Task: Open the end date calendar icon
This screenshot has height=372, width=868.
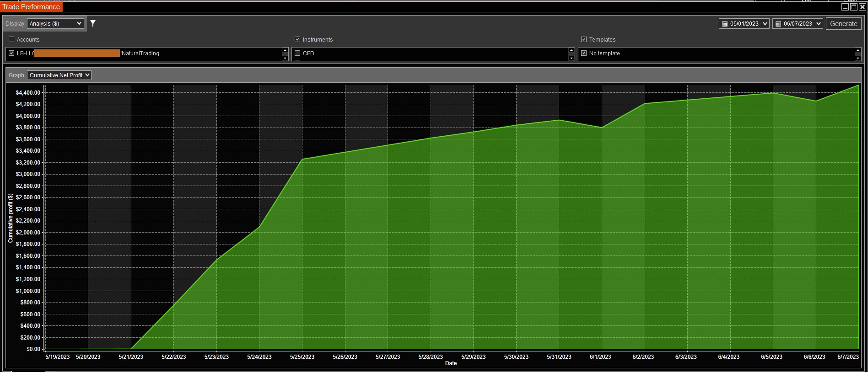Action: point(778,24)
